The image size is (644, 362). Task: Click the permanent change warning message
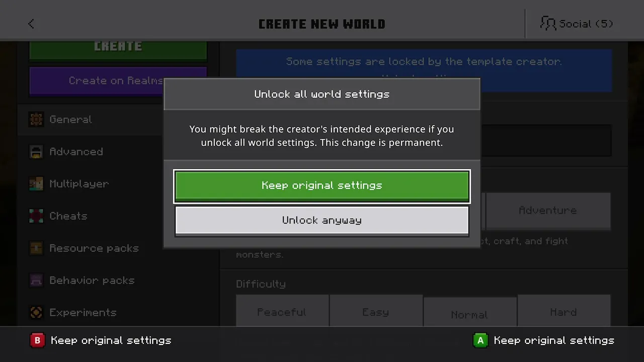322,136
